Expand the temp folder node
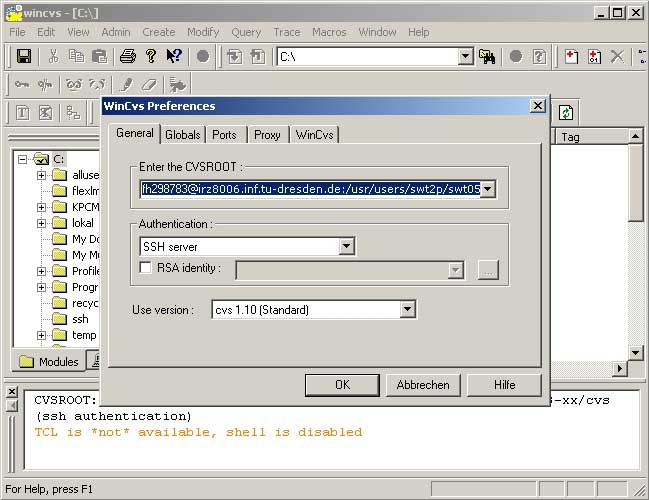649x500 pixels. [x=41, y=335]
